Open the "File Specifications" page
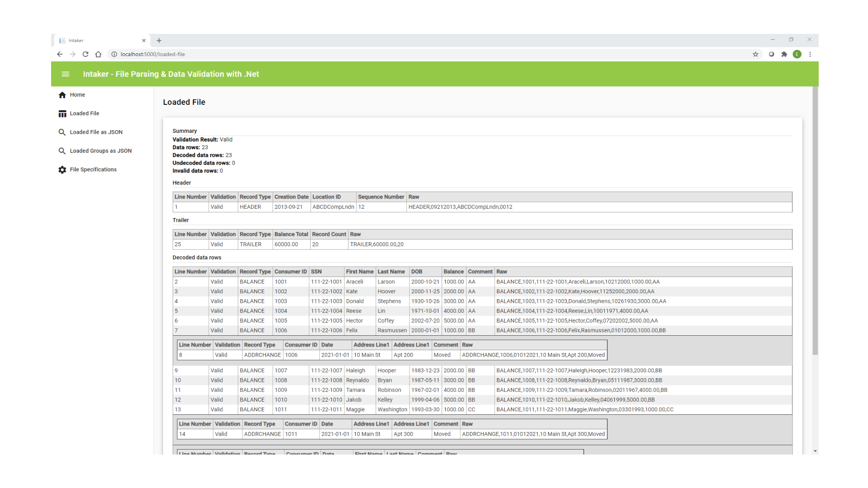 [93, 169]
